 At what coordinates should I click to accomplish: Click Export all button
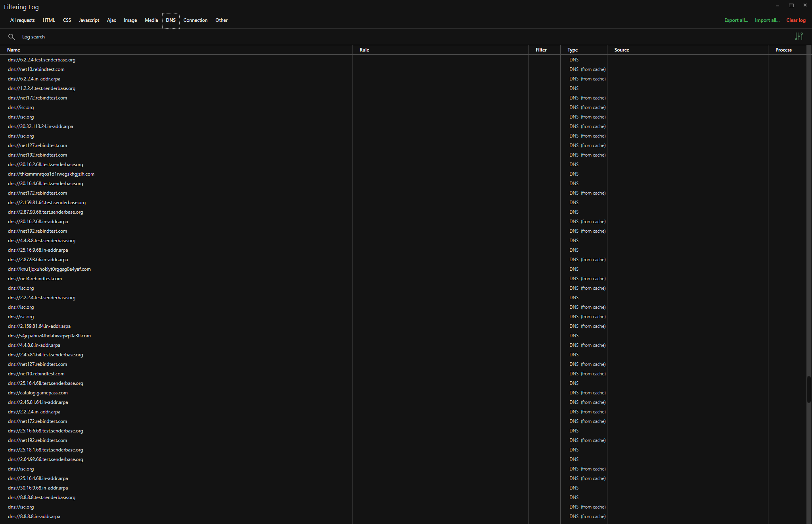(x=736, y=20)
